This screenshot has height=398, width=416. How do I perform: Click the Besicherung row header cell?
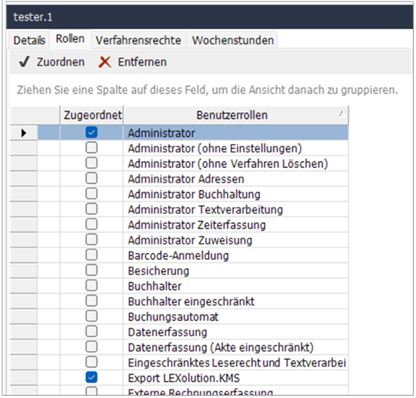click(x=24, y=271)
